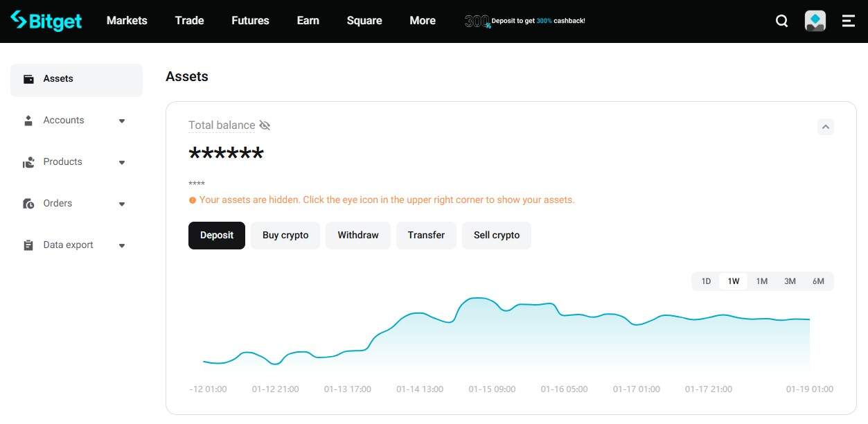This screenshot has height=424, width=868.
Task: Expand the Data export dropdown arrow
Action: (122, 246)
